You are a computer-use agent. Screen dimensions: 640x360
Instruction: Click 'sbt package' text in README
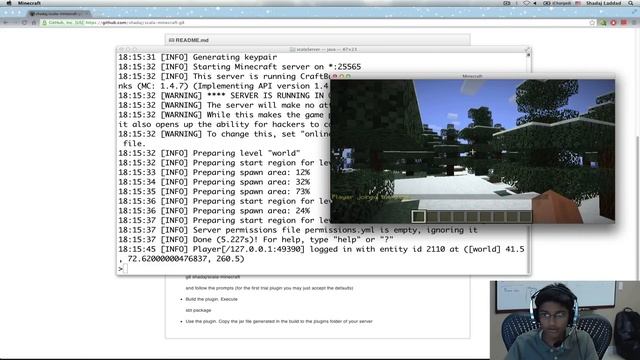tap(198, 310)
